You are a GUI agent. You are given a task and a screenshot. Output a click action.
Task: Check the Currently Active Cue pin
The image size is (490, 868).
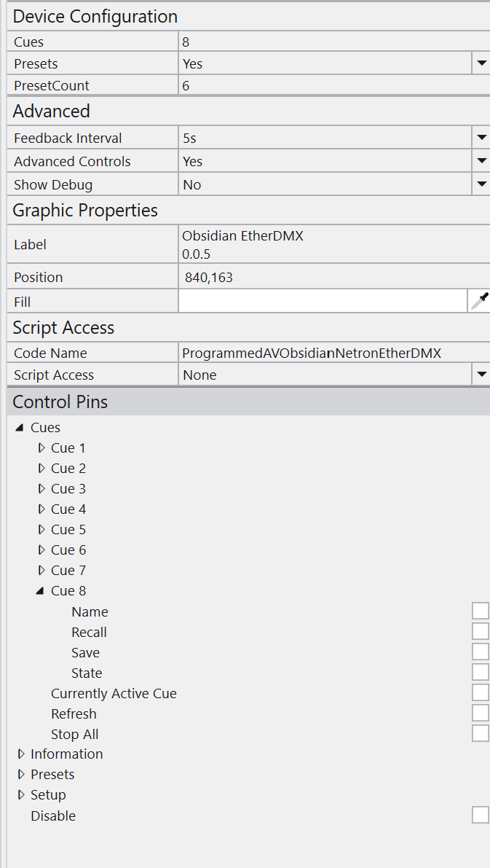click(481, 692)
